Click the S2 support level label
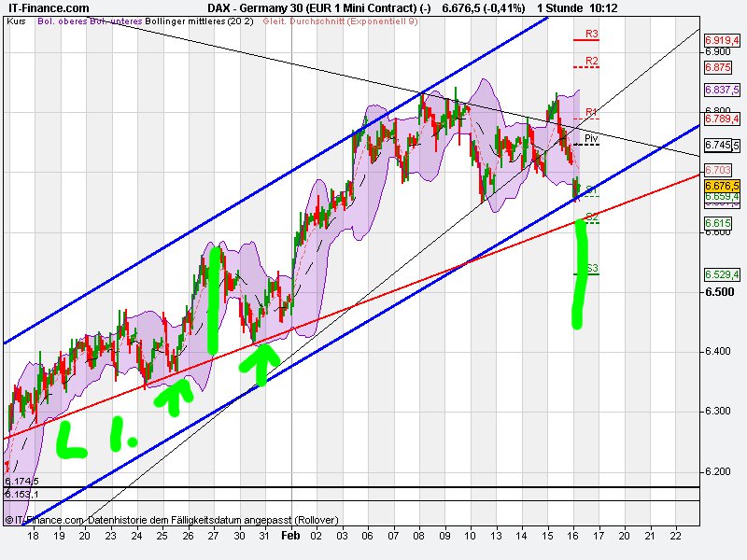This screenshot has width=747, height=560. (590, 215)
